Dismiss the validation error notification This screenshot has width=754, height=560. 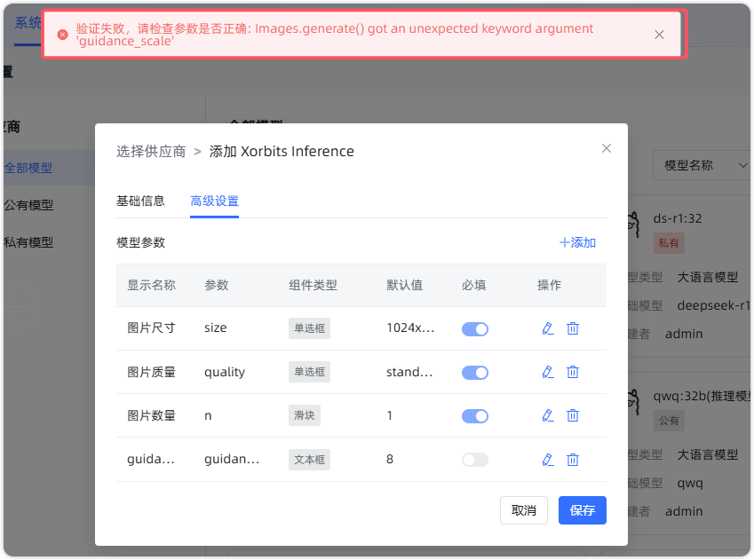[x=659, y=35]
